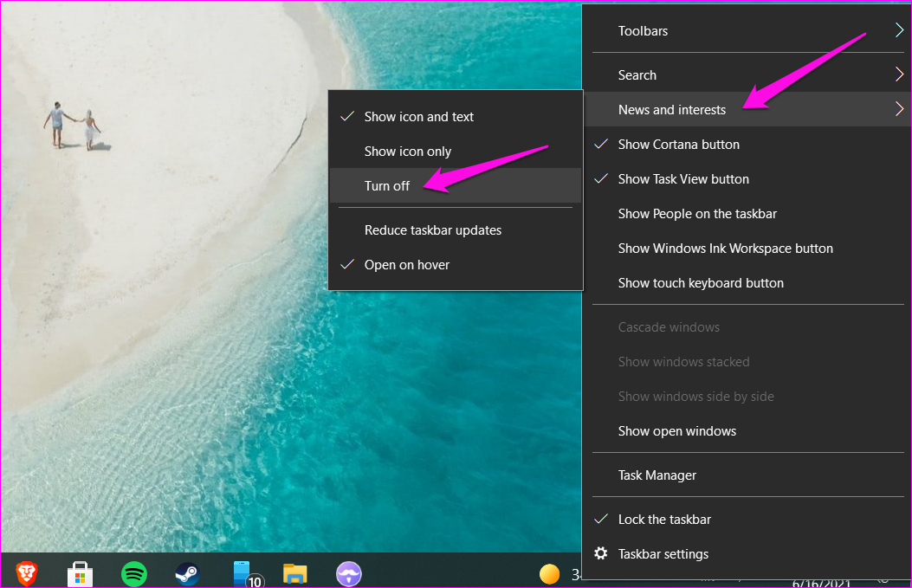Image resolution: width=912 pixels, height=588 pixels.
Task: Choose Reduce taskbar updates
Action: [x=435, y=229]
